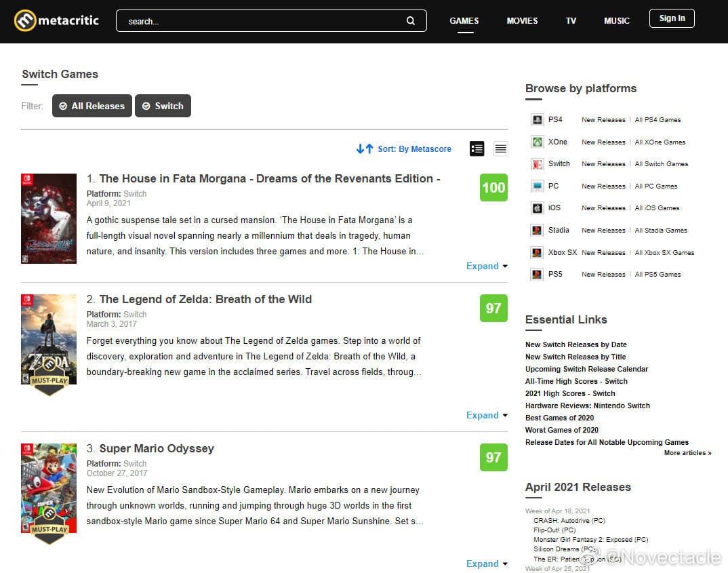Click the PS4 platform icon

tap(537, 120)
